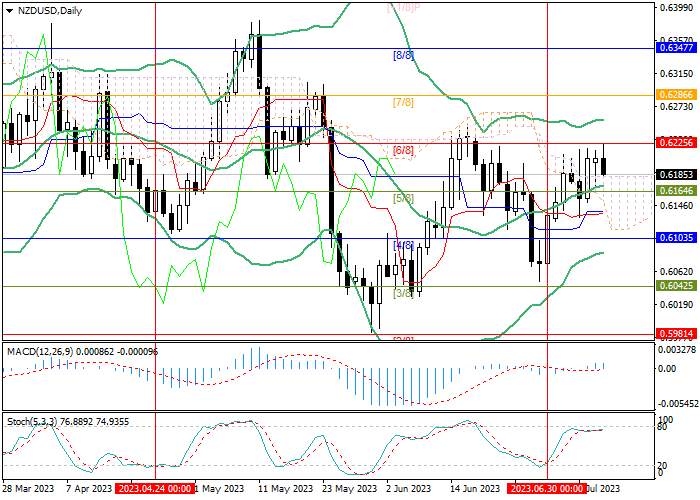Open the chart menu arrow beside NZDUSD,Daily
700x500 pixels.
pyautogui.click(x=9, y=11)
